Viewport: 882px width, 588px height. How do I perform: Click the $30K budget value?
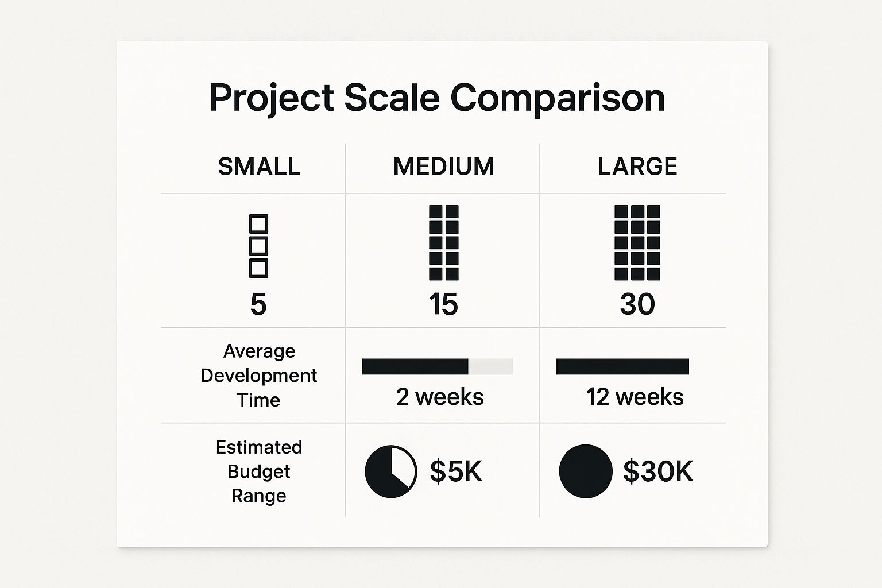point(658,471)
